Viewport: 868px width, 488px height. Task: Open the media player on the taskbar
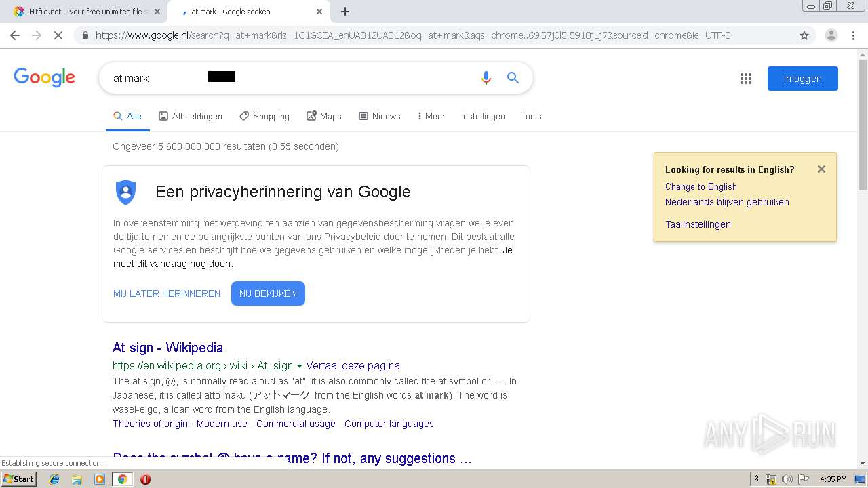coord(100,479)
